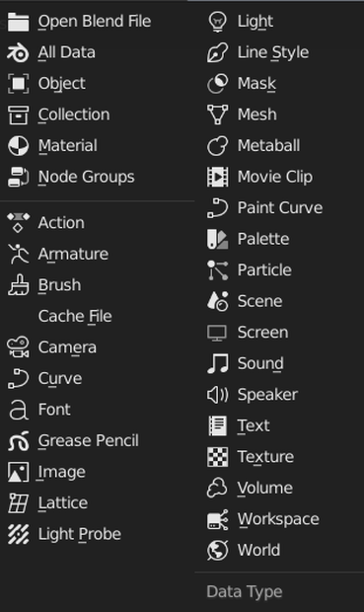Click the Texture checkerboard icon
This screenshot has height=612, width=364.
(x=217, y=457)
